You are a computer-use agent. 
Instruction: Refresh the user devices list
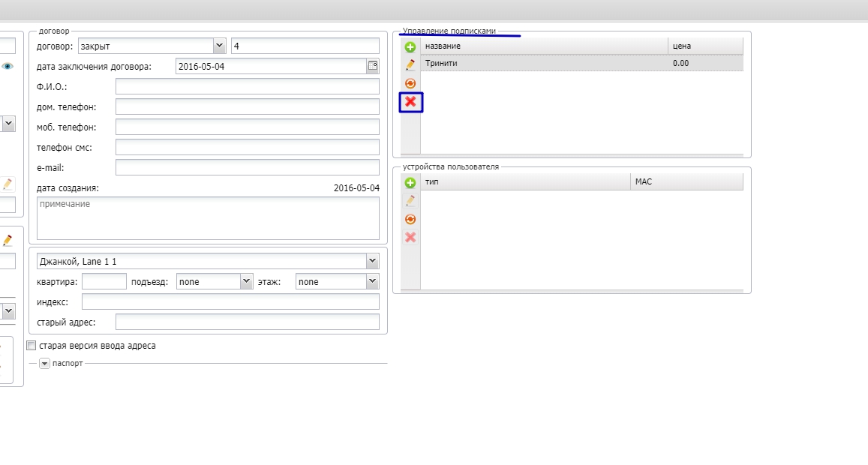[410, 219]
